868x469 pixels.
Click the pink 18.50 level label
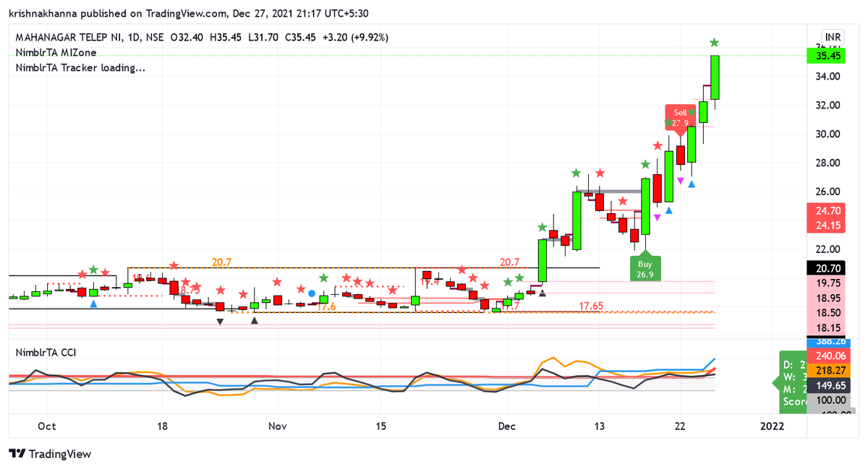click(827, 312)
